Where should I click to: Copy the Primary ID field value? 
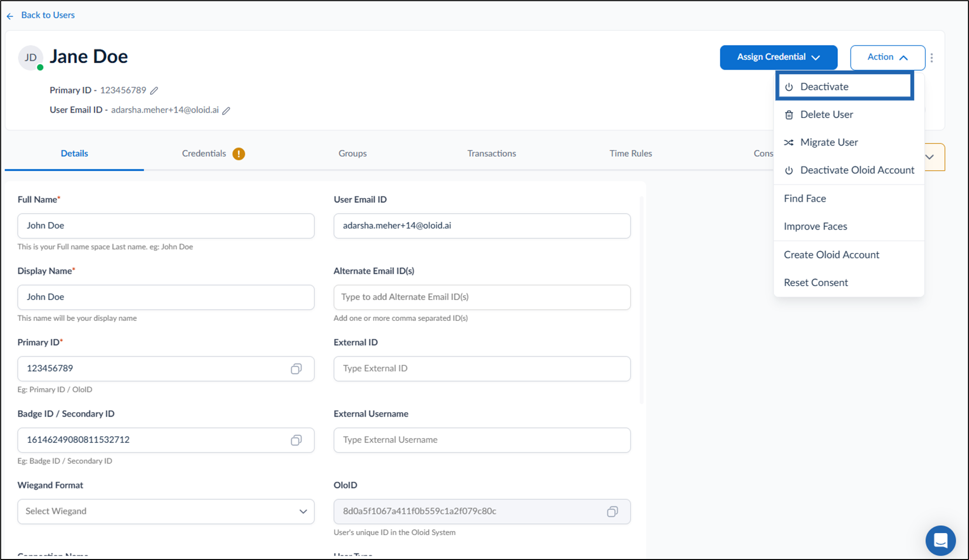point(296,369)
